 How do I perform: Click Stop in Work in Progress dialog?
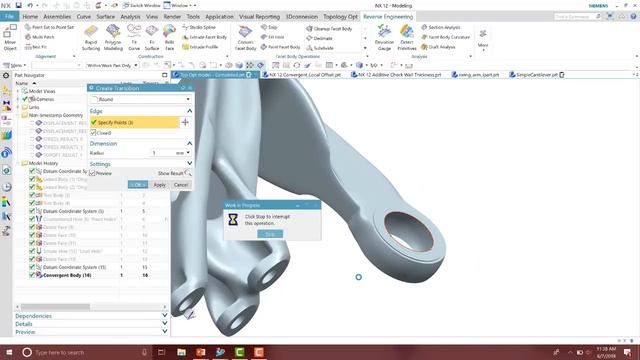(x=270, y=234)
